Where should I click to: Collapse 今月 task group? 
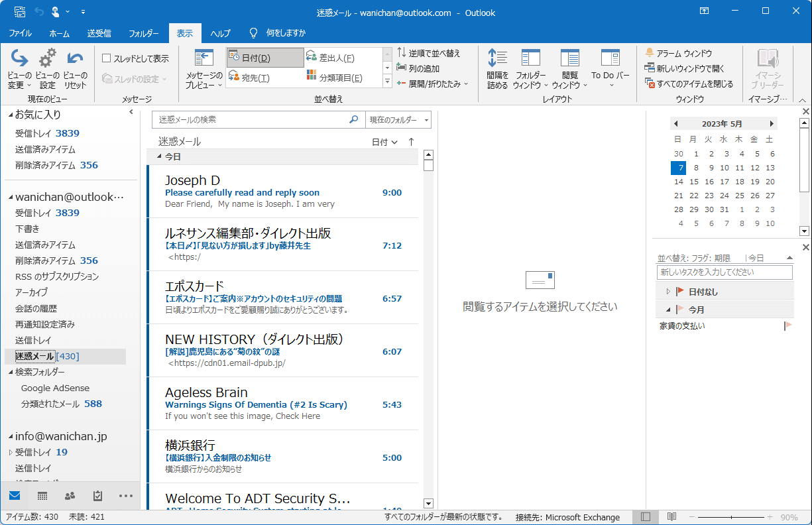pyautogui.click(x=668, y=310)
